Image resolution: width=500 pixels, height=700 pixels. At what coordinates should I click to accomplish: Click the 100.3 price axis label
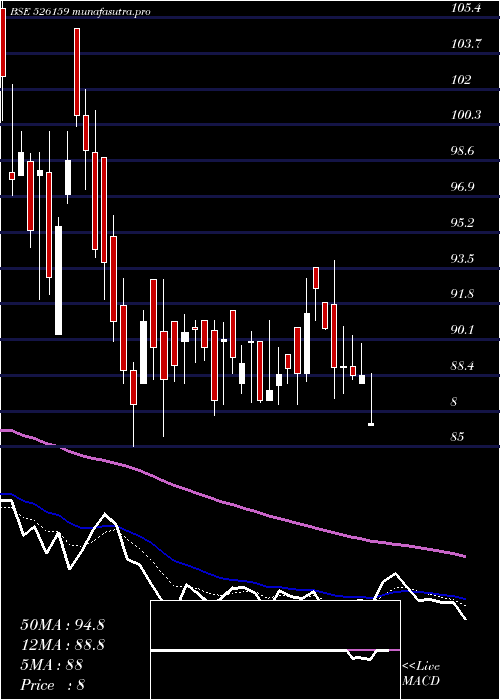466,115
